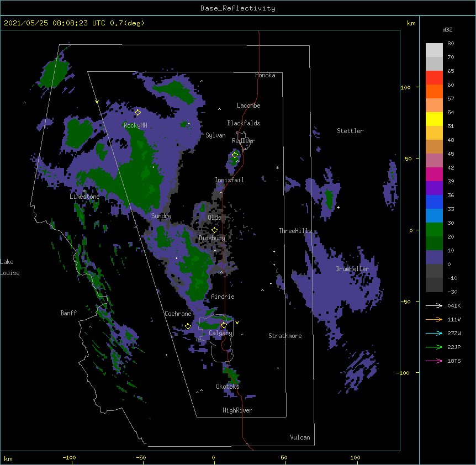Image resolution: width=476 pixels, height=465 pixels.
Task: Pick the blue 33-36 dBZ color swatch
Action: coord(434,202)
